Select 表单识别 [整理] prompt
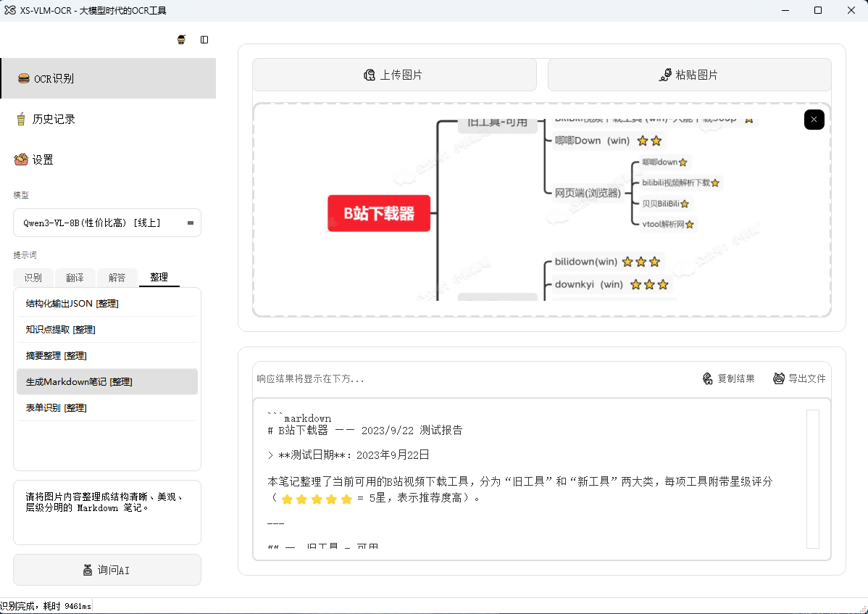 pos(107,407)
